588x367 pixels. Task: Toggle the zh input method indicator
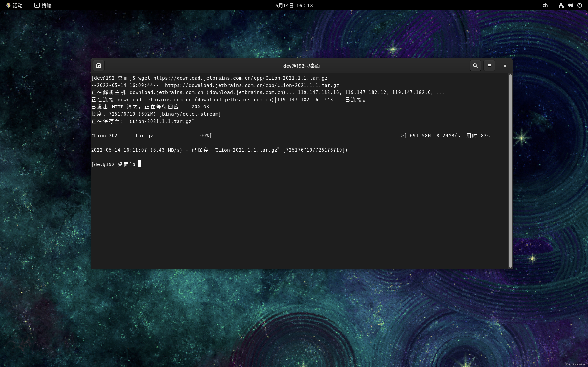click(x=545, y=5)
